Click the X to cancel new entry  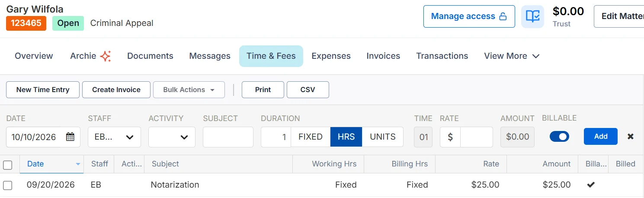[631, 136]
